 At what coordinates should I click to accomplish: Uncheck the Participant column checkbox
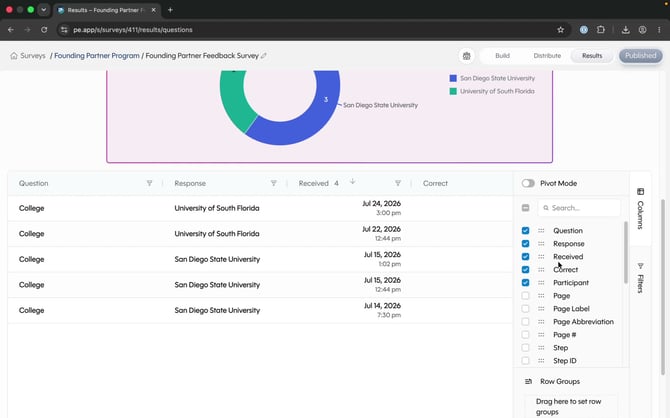pyautogui.click(x=526, y=283)
